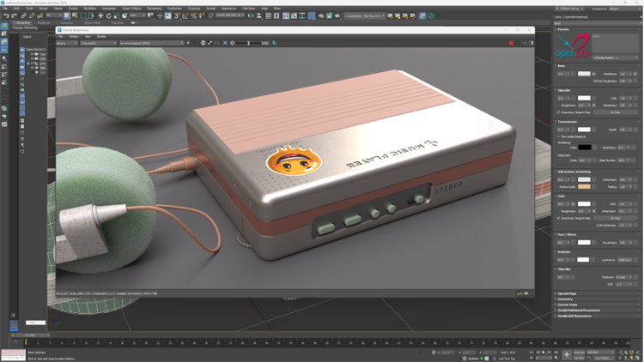This screenshot has height=362, width=644.
Task: Click the red stop render button
Action: tap(512, 43)
